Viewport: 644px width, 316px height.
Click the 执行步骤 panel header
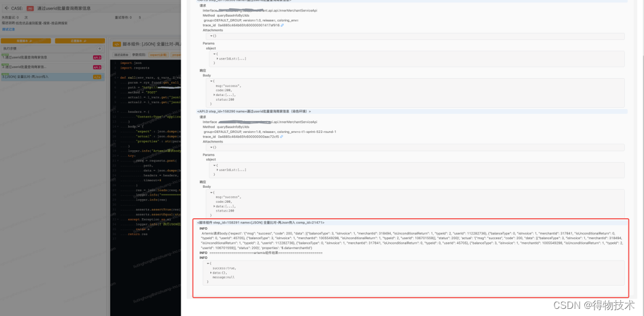[x=52, y=48]
